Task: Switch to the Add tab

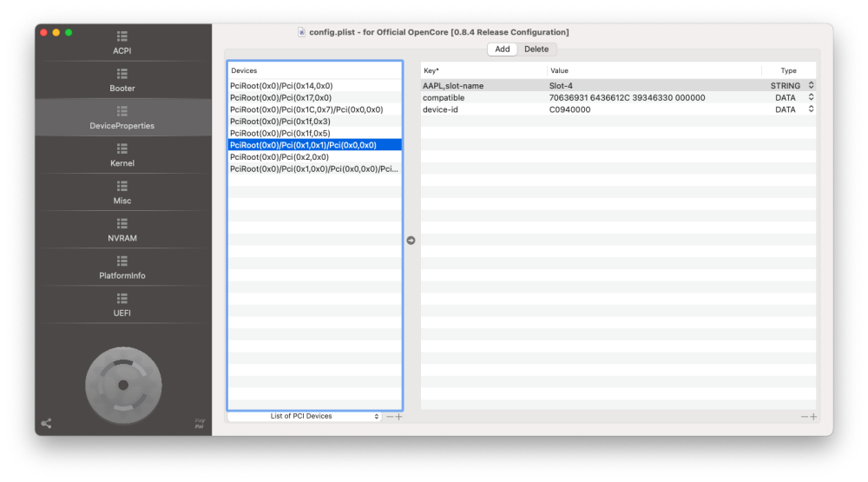Action: pyautogui.click(x=502, y=50)
